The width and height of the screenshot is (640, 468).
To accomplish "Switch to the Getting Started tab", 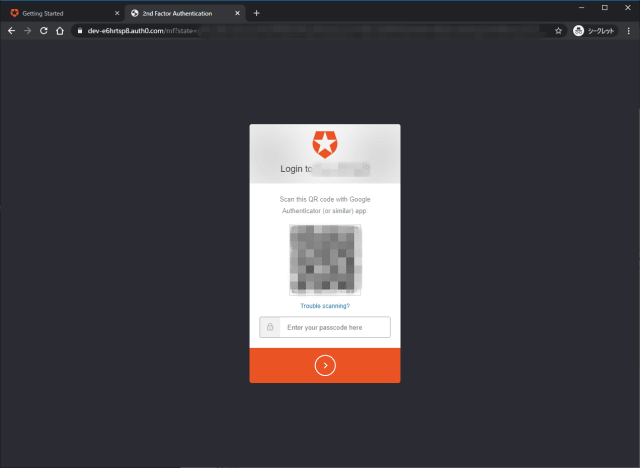I will pyautogui.click(x=63, y=13).
